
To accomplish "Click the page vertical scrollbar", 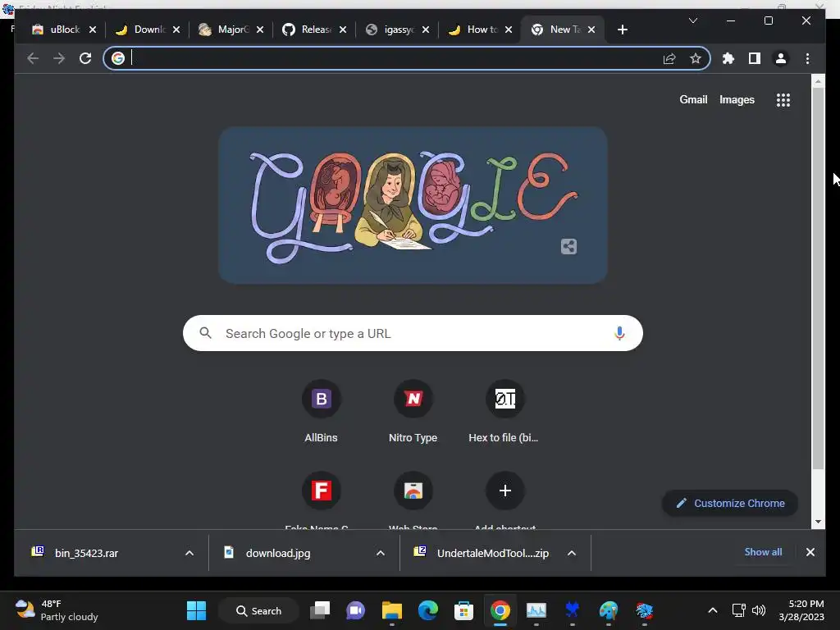I will [818, 279].
